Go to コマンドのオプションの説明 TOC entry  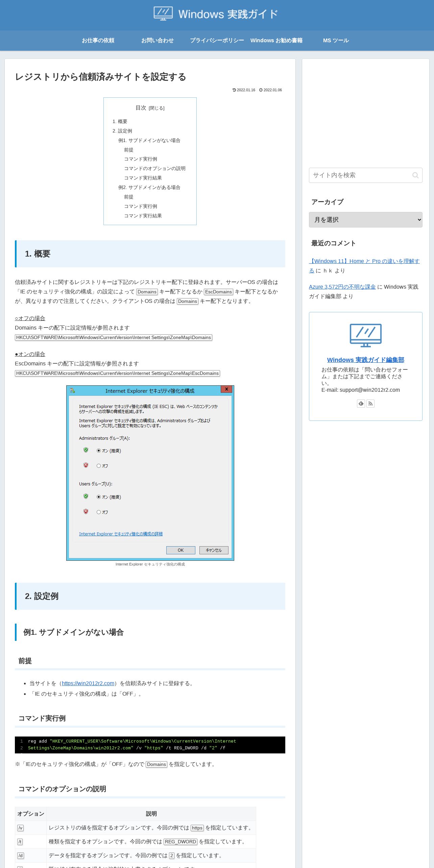coord(155,168)
